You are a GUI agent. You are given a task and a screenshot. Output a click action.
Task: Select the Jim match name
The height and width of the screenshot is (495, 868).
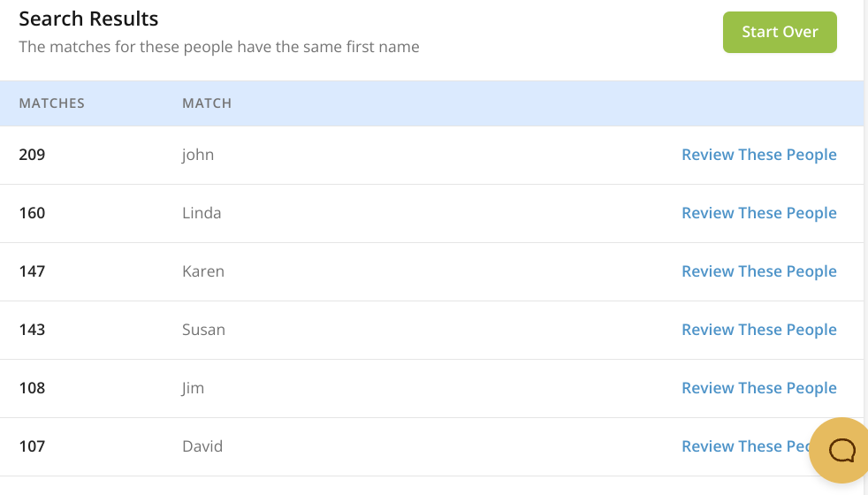(194, 388)
